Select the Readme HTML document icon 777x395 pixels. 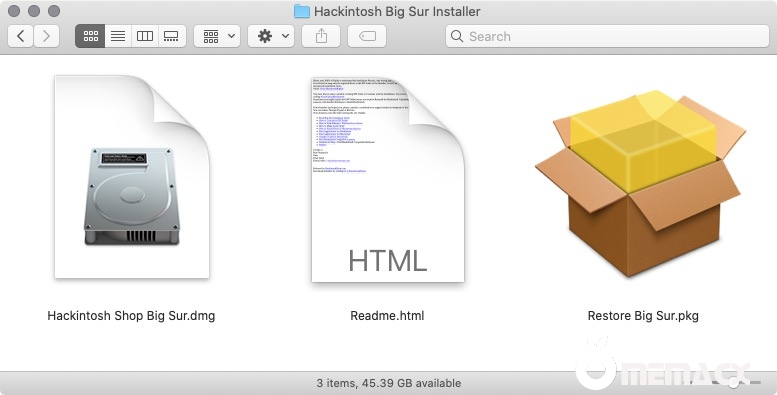pyautogui.click(x=388, y=179)
